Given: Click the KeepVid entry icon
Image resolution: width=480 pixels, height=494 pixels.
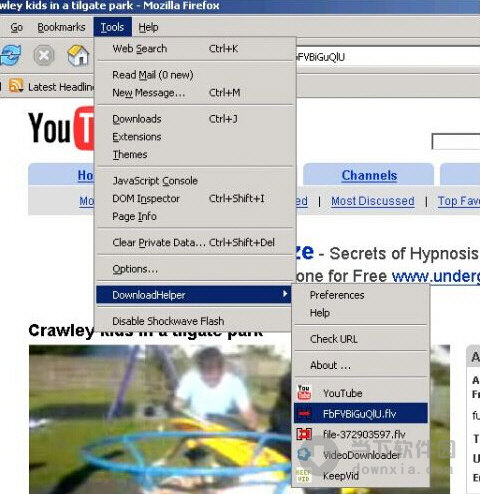Looking at the screenshot, I should coord(303,475).
